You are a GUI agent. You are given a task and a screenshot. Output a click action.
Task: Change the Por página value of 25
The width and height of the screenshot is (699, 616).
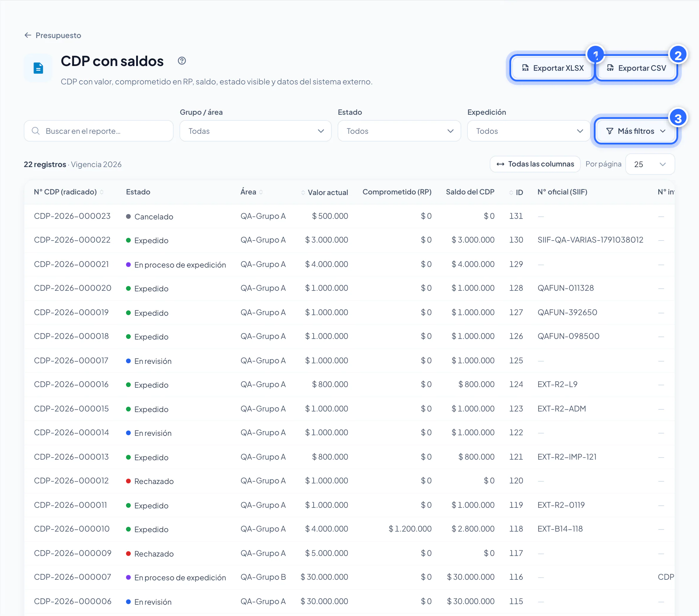(650, 164)
